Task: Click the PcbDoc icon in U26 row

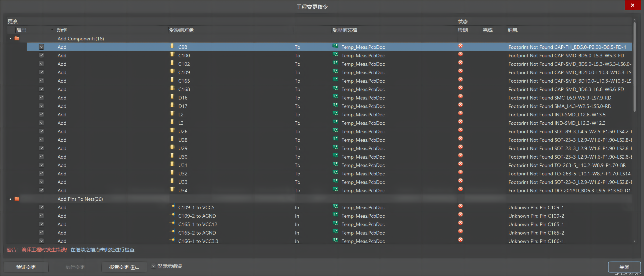Action: [335, 130]
